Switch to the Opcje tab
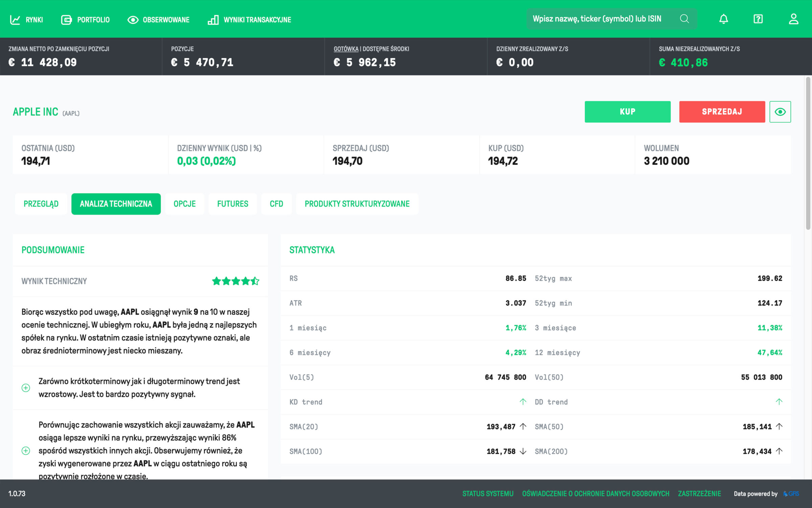Image resolution: width=812 pixels, height=508 pixels. pyautogui.click(x=185, y=204)
